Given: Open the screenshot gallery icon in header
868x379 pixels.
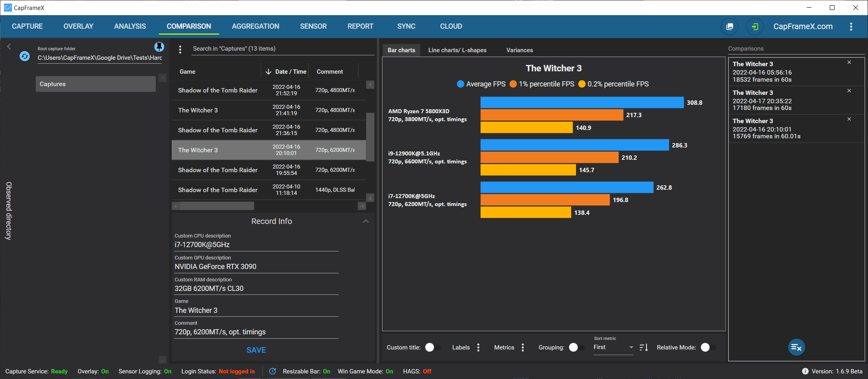Looking at the screenshot, I should pos(729,27).
